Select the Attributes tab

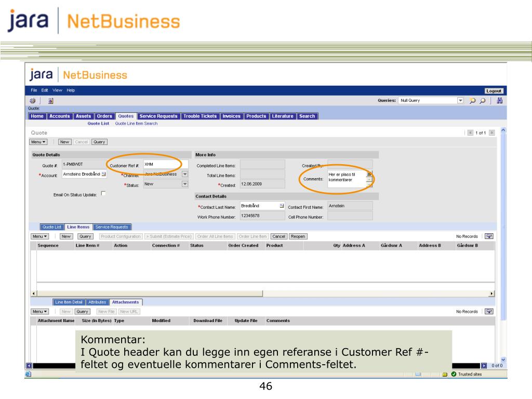click(97, 302)
